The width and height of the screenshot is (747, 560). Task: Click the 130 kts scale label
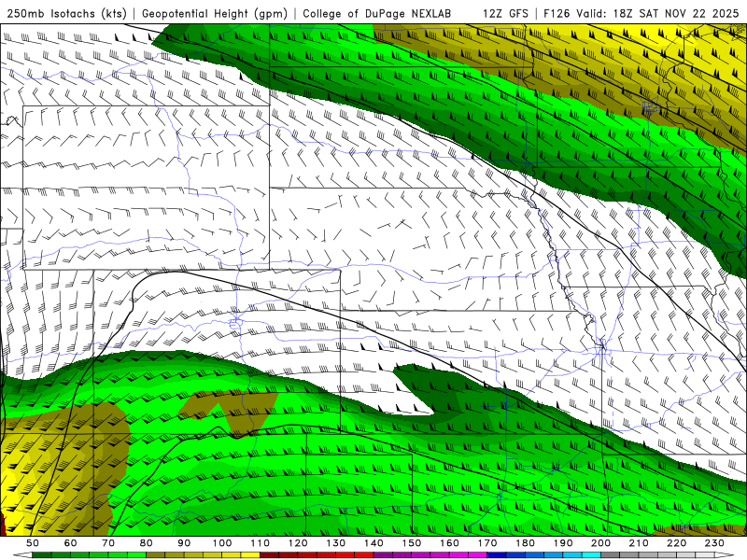pos(336,543)
